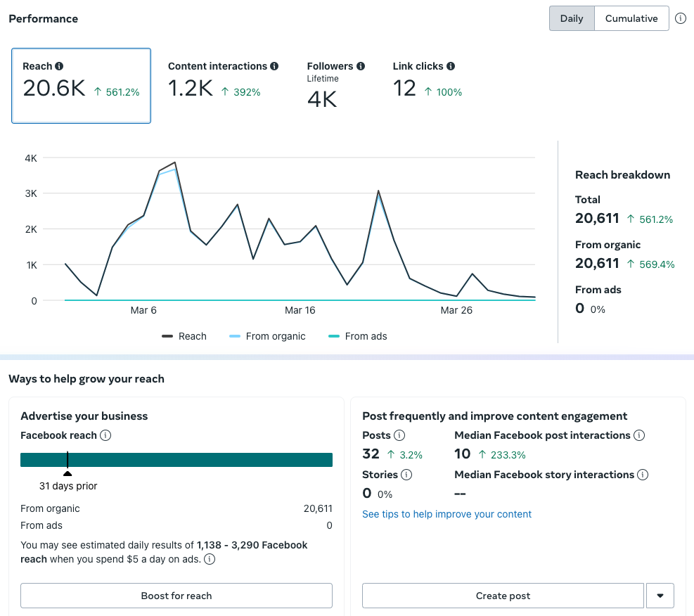
Task: Open See tips to help improve your content
Action: [446, 514]
